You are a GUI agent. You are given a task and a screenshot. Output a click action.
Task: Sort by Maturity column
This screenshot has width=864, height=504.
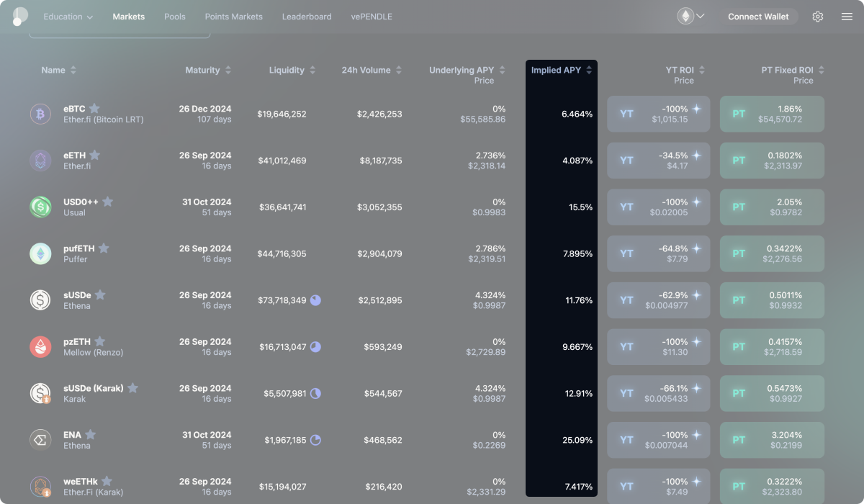(x=208, y=70)
